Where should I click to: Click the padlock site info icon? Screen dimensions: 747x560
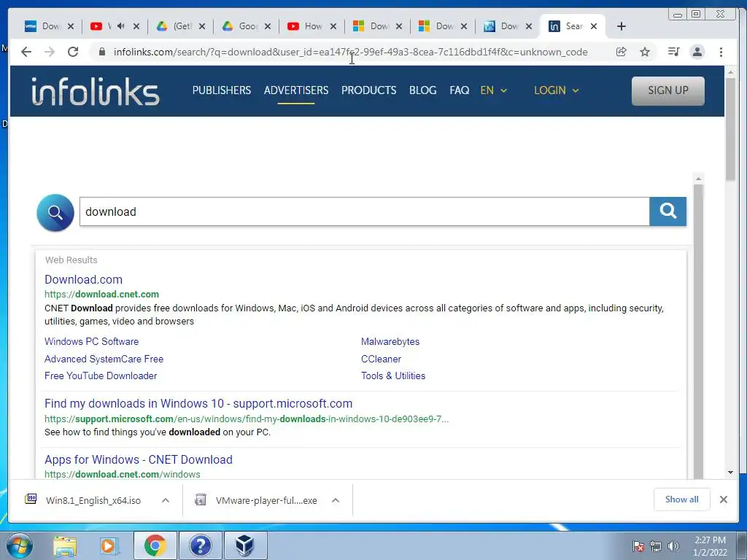[101, 52]
